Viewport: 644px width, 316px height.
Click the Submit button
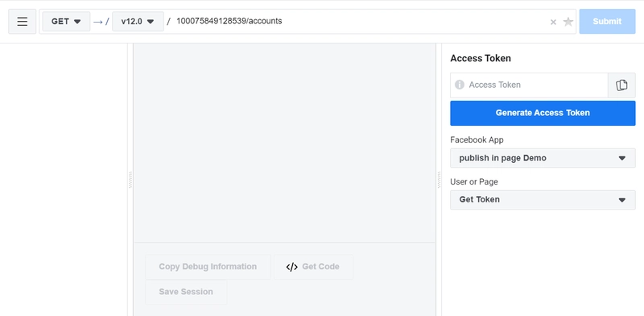click(x=607, y=22)
